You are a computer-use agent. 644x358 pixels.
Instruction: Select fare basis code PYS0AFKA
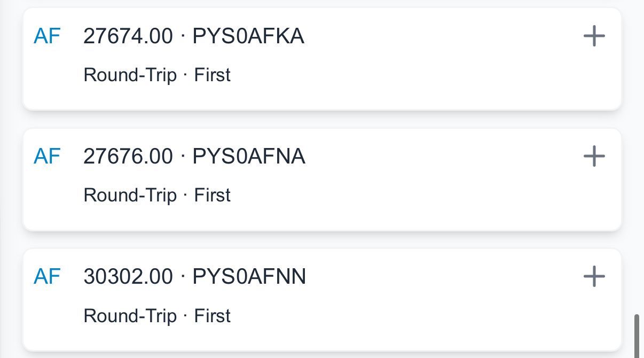248,36
